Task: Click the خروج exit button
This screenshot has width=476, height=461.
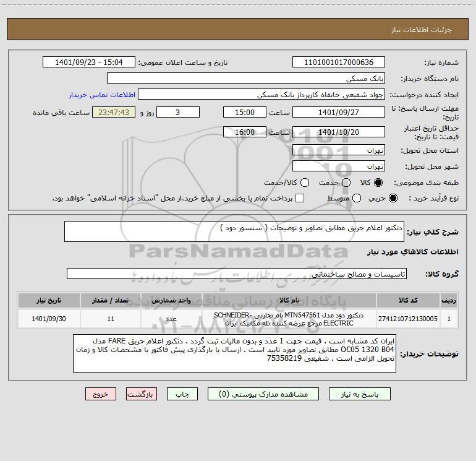Action: pyautogui.click(x=101, y=394)
